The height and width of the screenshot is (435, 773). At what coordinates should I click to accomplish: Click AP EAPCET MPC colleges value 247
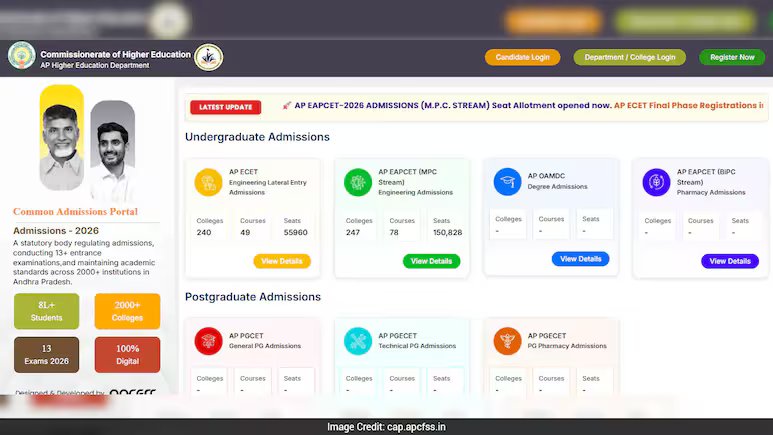353,232
